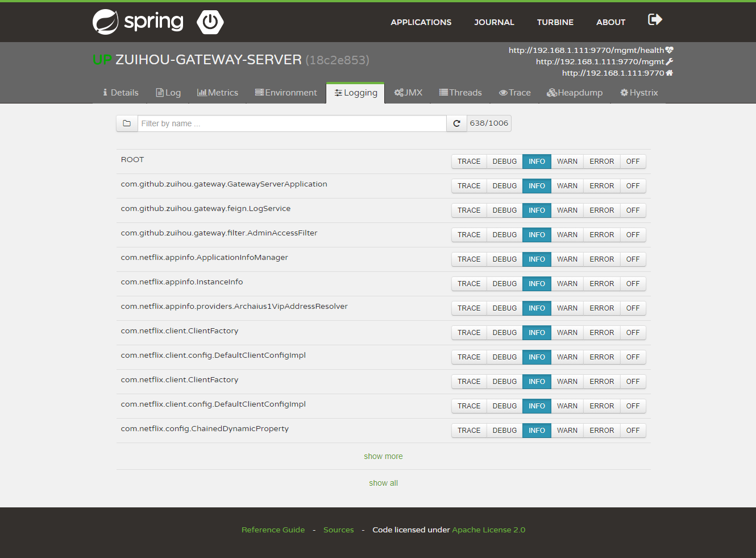The height and width of the screenshot is (558, 756).
Task: Open the mgmt URL link with wrench
Action: (604, 61)
